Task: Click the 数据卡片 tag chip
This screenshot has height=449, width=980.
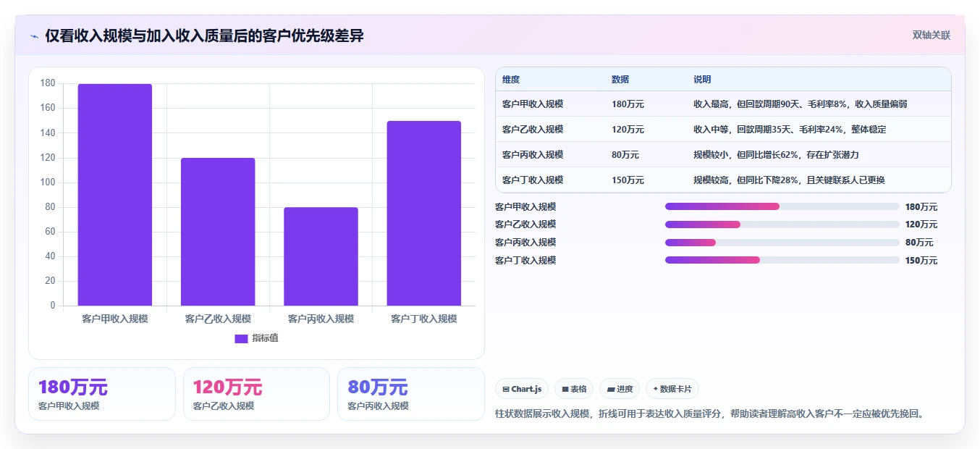Action: click(672, 389)
